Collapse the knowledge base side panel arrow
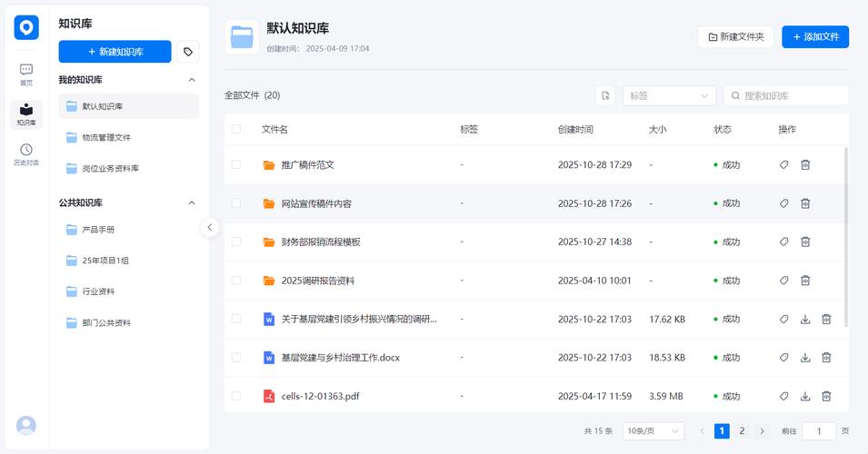The image size is (868, 454). point(209,227)
